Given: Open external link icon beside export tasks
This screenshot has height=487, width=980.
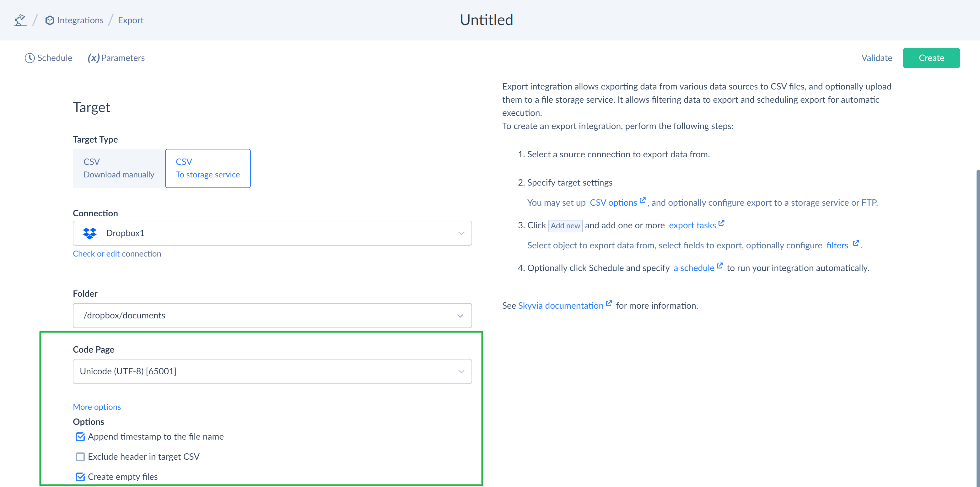Looking at the screenshot, I should coord(721,223).
